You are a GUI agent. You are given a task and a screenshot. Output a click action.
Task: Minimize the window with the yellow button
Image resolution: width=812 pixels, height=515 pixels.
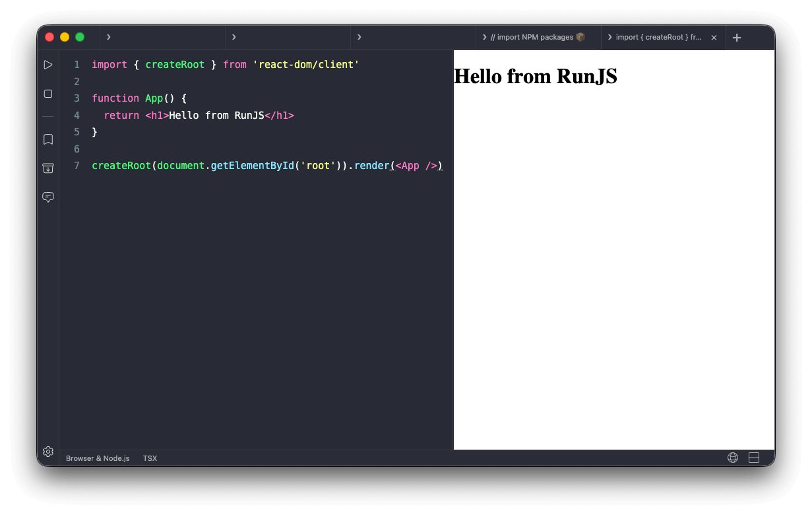click(x=65, y=37)
